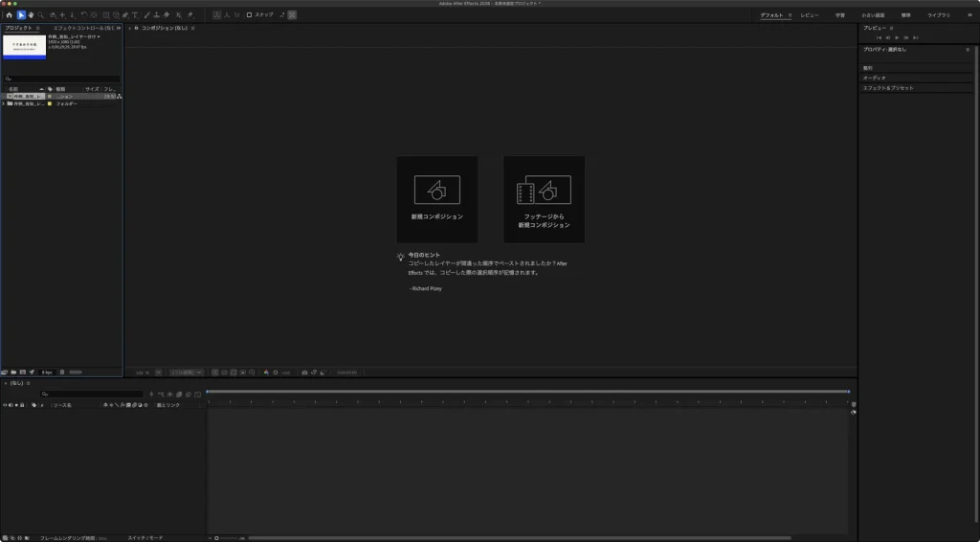Click trash delete icon in Project panel
The image size is (980, 542).
62,372
